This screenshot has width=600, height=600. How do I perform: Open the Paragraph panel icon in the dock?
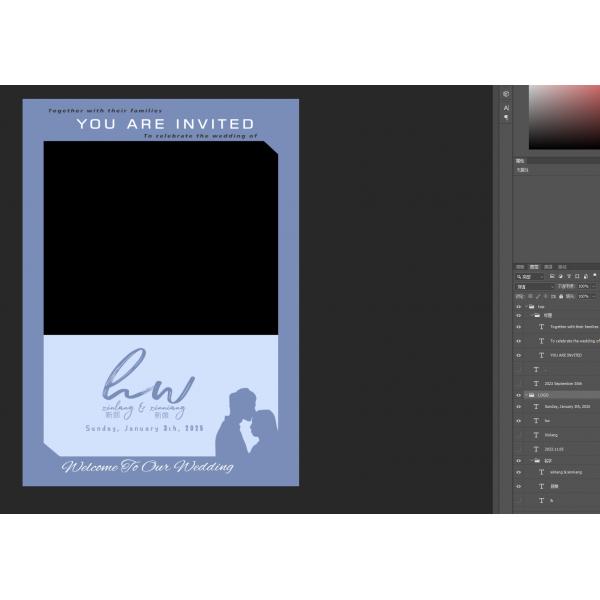[506, 118]
